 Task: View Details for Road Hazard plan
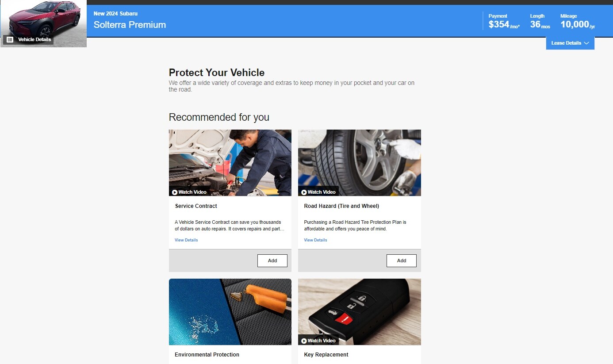pos(315,240)
